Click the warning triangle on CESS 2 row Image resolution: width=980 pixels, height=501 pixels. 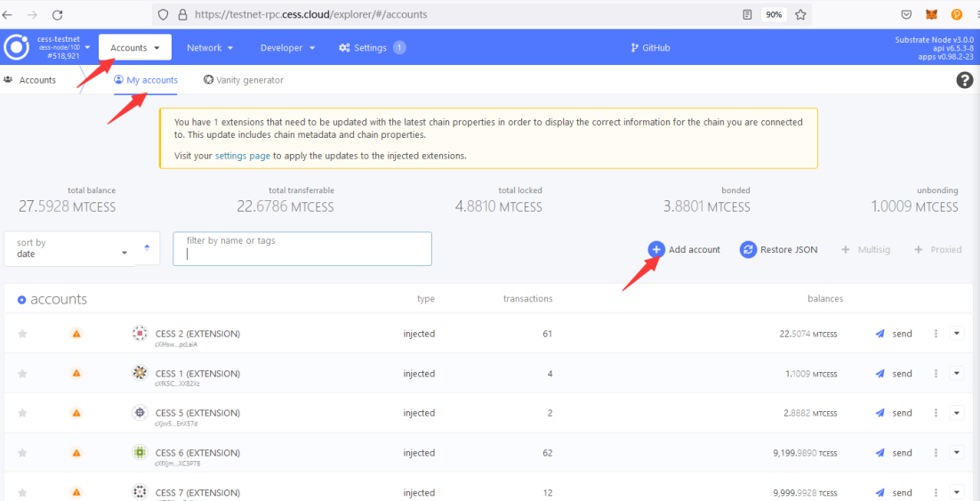[76, 334]
